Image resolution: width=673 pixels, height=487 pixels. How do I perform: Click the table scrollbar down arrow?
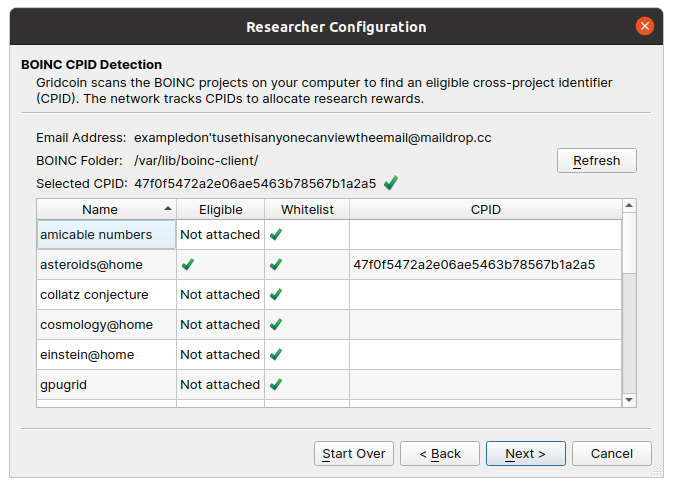629,400
